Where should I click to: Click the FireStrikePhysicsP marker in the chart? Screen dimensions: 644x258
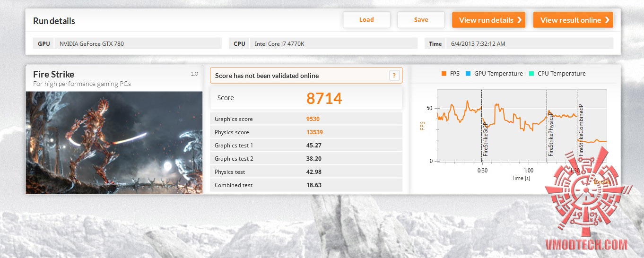(550, 134)
